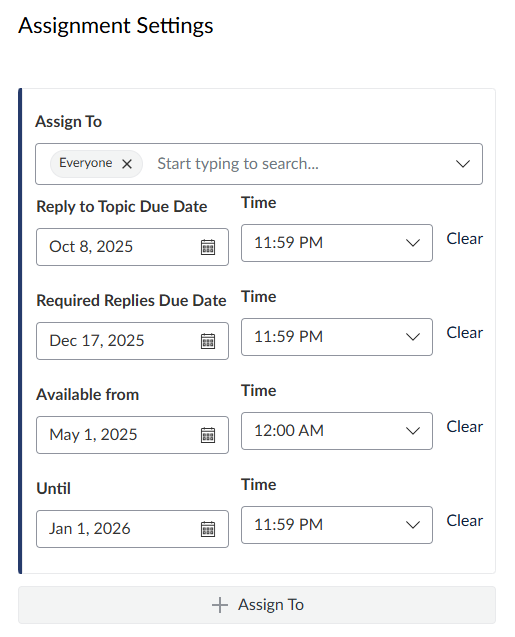Clear the Required Replies Due Date
The width and height of the screenshot is (515, 637).
465,333
